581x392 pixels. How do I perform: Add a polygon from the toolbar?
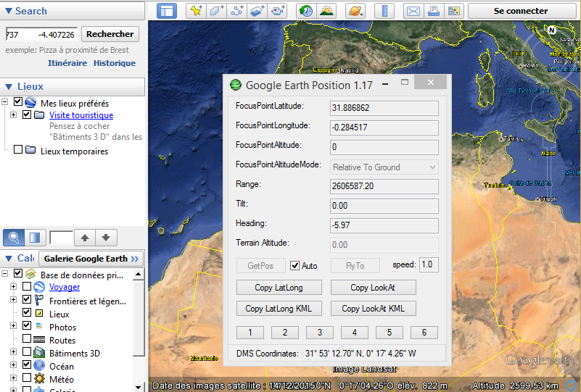click(x=216, y=11)
